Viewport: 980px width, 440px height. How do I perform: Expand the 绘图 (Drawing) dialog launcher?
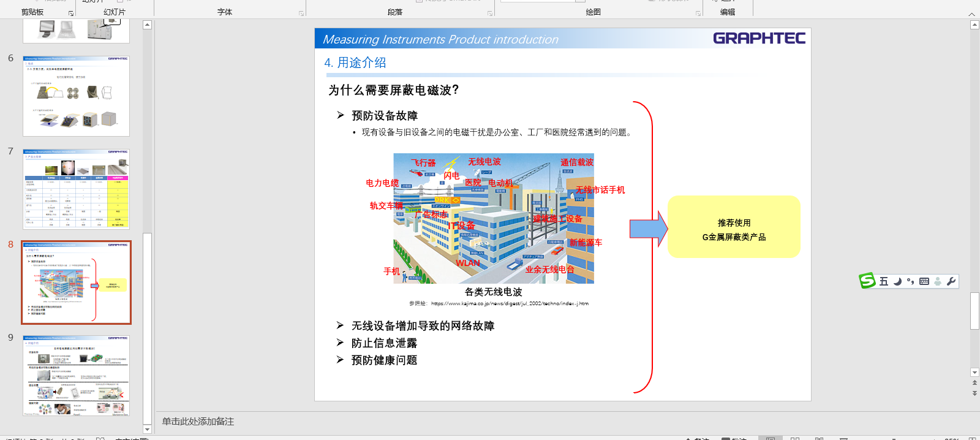pyautogui.click(x=698, y=13)
